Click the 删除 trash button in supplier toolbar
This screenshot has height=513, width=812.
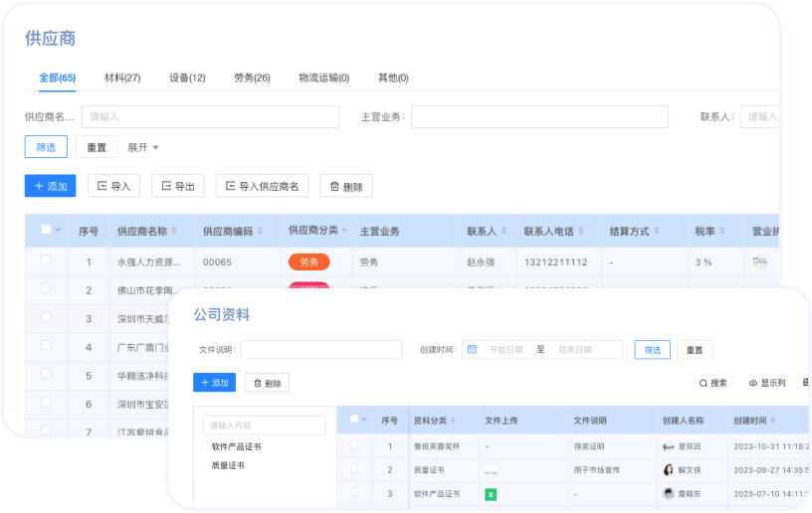click(x=345, y=186)
